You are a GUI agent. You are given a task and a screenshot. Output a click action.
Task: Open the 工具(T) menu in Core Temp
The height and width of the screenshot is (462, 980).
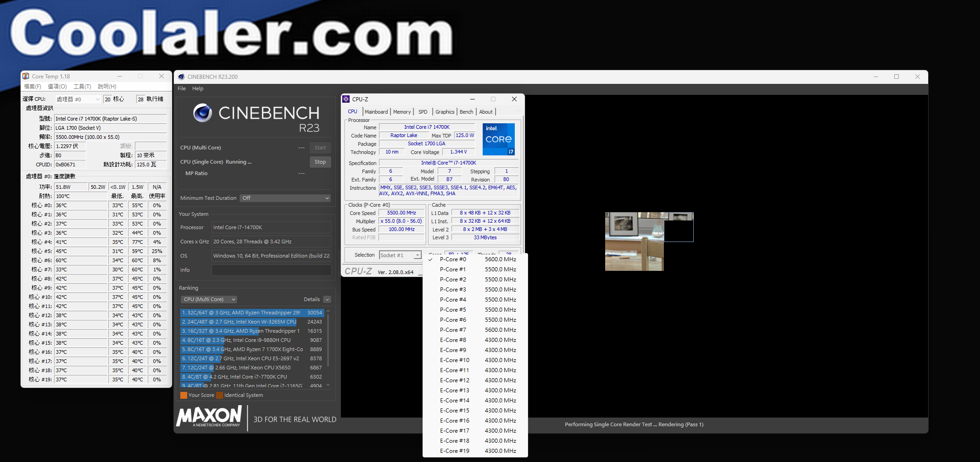click(83, 86)
